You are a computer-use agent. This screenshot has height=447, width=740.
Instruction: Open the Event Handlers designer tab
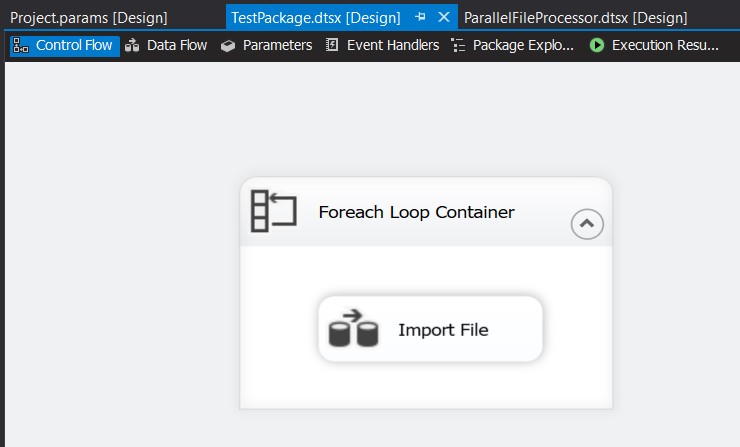tap(393, 45)
